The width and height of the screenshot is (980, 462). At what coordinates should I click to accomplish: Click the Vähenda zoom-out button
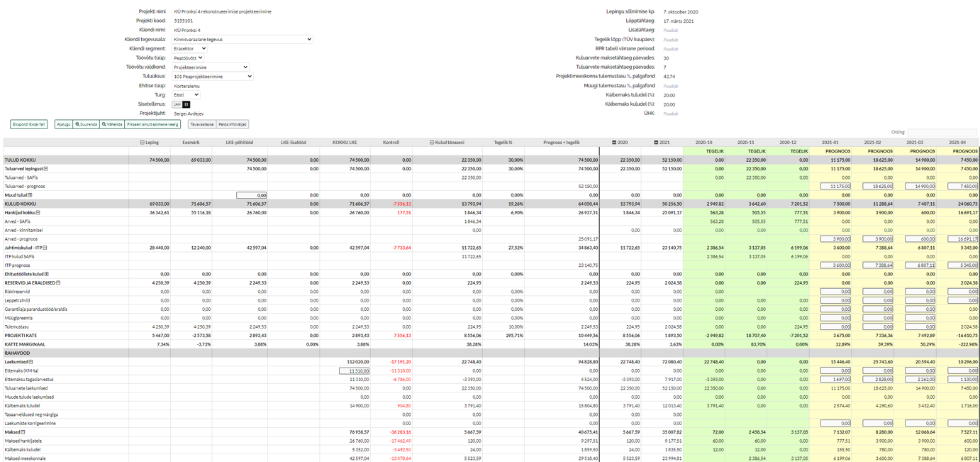112,124
